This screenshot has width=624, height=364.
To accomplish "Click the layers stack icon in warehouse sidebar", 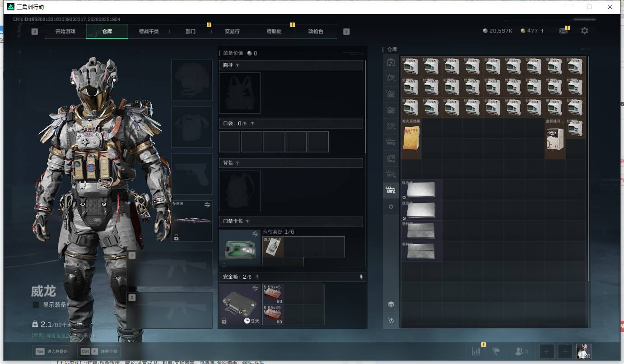I will click(x=391, y=304).
